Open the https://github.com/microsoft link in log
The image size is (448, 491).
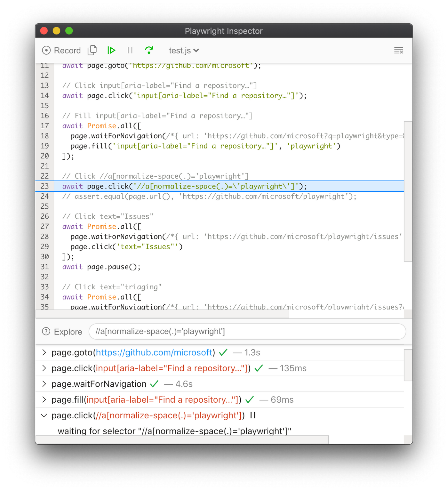pyautogui.click(x=154, y=352)
